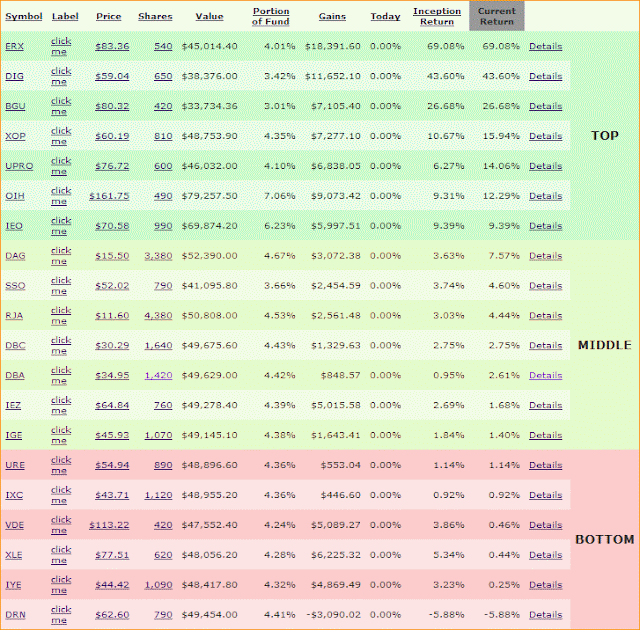640x630 pixels.
Task: Click Details link for DIG row
Action: tap(545, 76)
